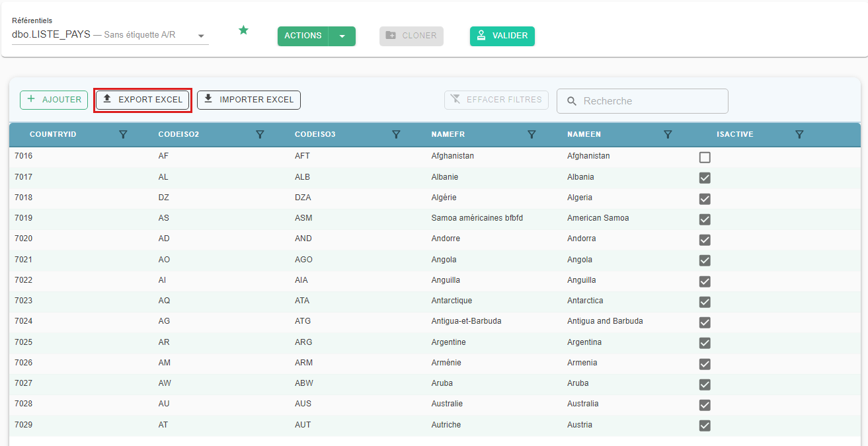This screenshot has width=868, height=446.
Task: Click the 7022 country ID cell
Action: coord(23,280)
